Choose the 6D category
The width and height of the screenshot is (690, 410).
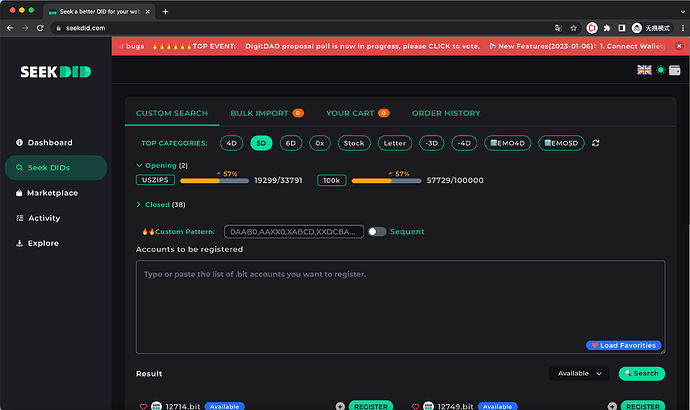pyautogui.click(x=291, y=143)
